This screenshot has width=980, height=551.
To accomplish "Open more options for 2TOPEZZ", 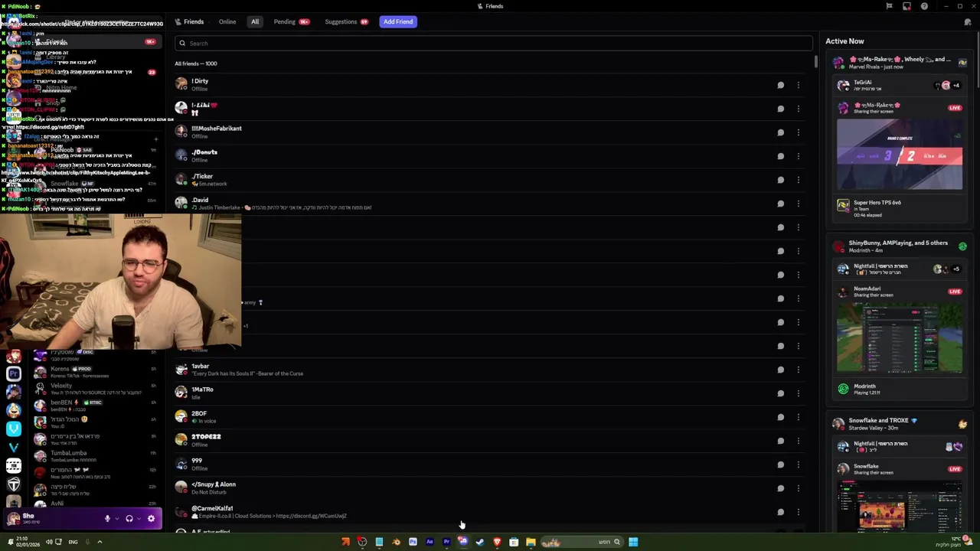I will click(x=798, y=441).
